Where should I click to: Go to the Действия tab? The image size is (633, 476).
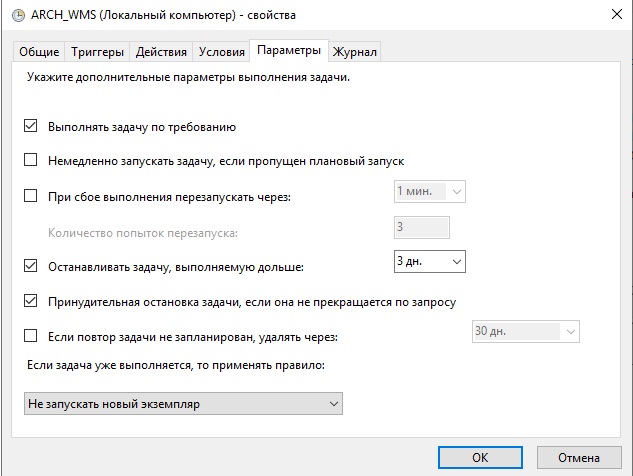coord(160,52)
